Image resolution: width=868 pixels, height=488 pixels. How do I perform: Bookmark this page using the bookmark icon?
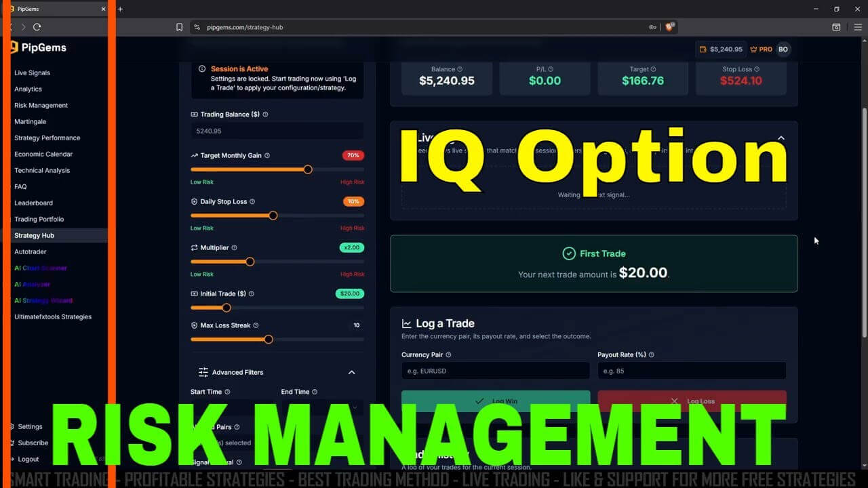[179, 27]
